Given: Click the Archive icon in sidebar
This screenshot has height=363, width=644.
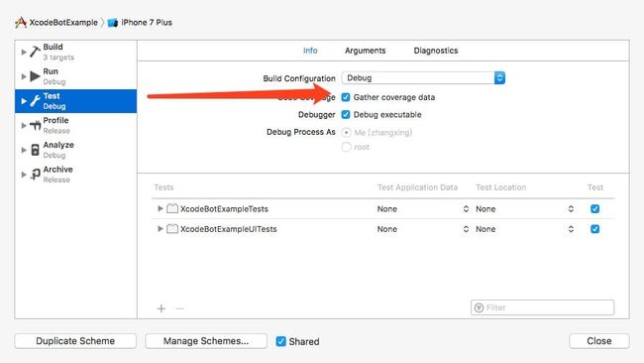Looking at the screenshot, I should click(x=36, y=175).
